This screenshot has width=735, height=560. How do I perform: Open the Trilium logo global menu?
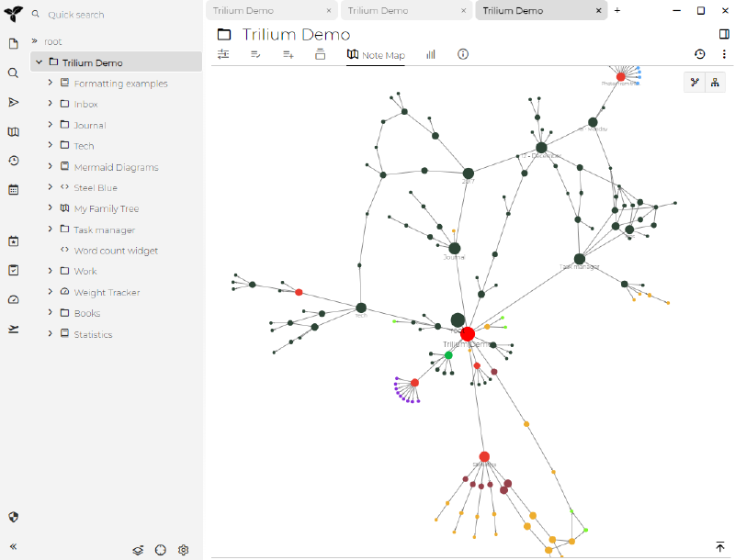tap(13, 14)
